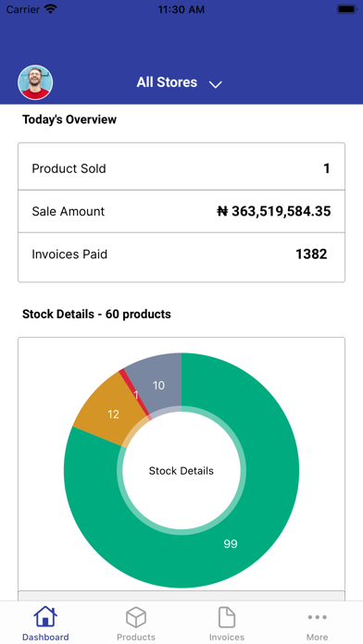Open the user profile avatar

pyautogui.click(x=35, y=82)
